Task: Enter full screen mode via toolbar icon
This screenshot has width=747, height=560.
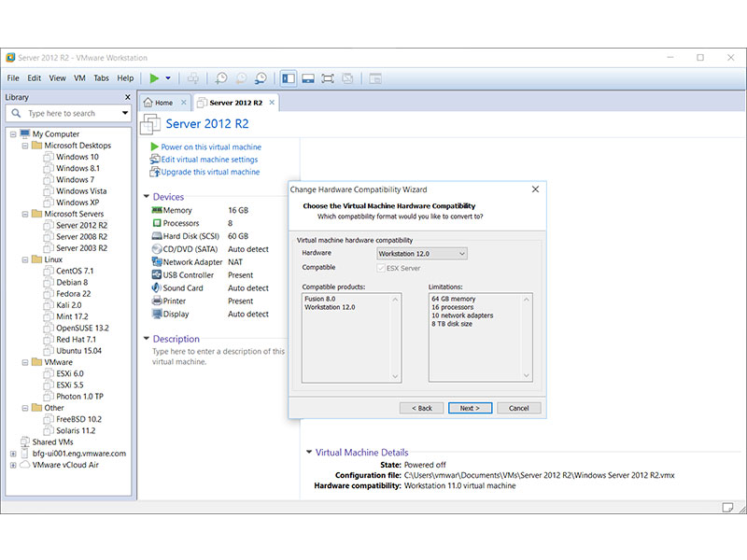Action: coord(328,78)
